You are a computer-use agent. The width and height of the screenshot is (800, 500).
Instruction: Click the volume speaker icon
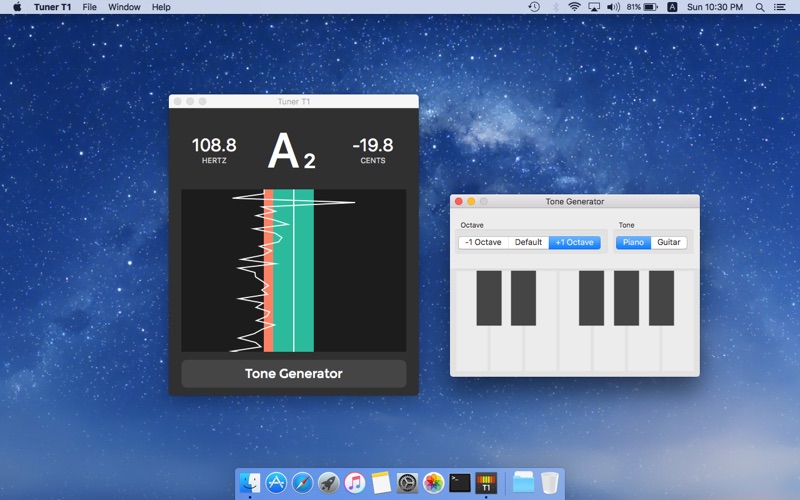pyautogui.click(x=613, y=7)
